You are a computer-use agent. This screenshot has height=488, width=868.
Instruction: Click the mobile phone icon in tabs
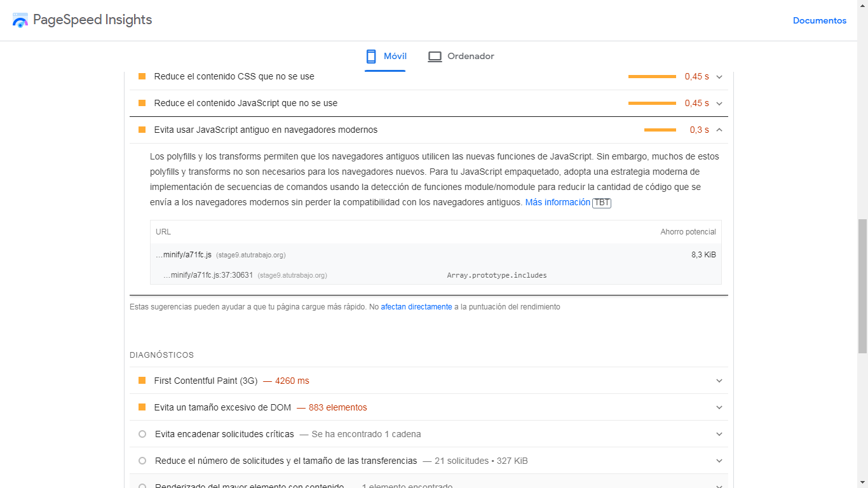coord(371,57)
